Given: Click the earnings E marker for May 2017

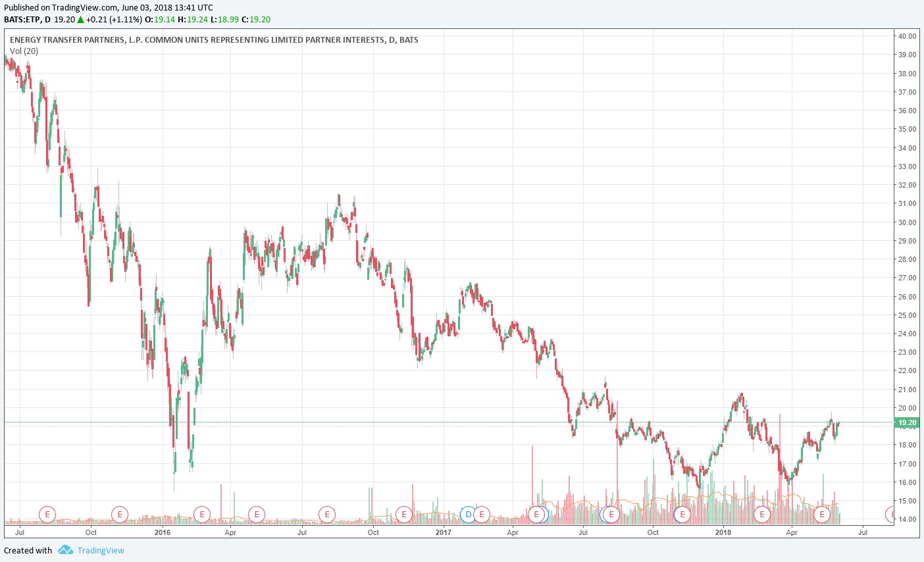Looking at the screenshot, I should (537, 515).
